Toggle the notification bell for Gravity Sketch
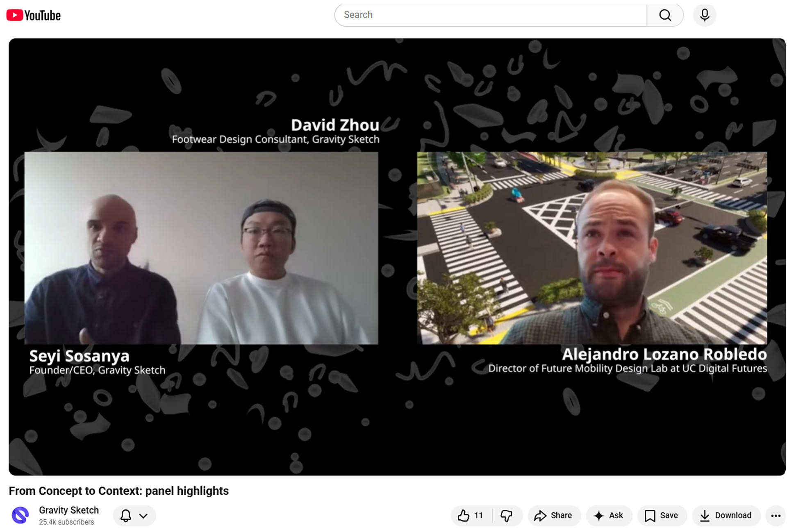The image size is (787, 532). (126, 515)
